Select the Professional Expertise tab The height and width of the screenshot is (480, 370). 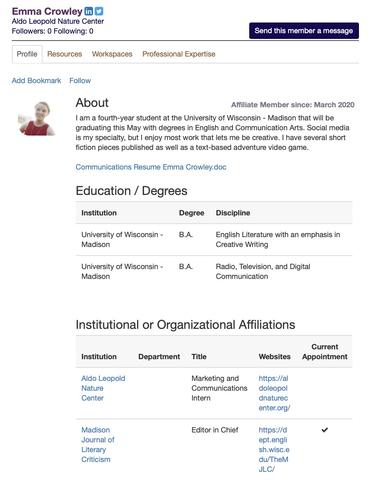[179, 54]
